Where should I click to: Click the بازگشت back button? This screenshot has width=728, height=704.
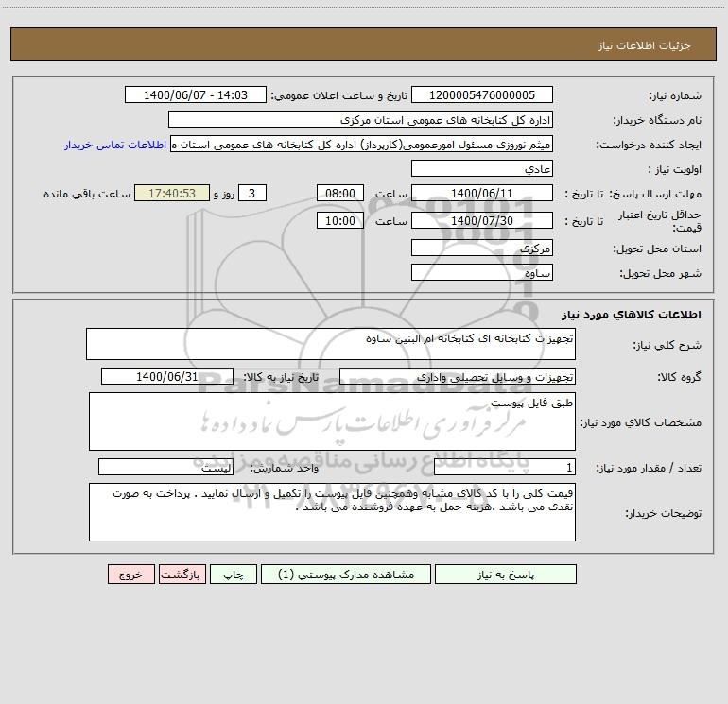(x=182, y=574)
